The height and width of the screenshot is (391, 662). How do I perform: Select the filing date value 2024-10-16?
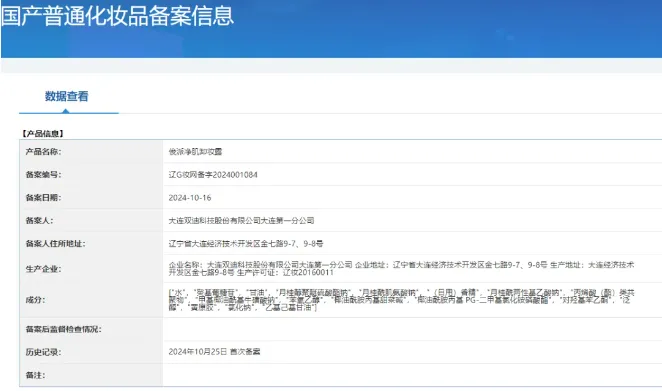[190, 198]
